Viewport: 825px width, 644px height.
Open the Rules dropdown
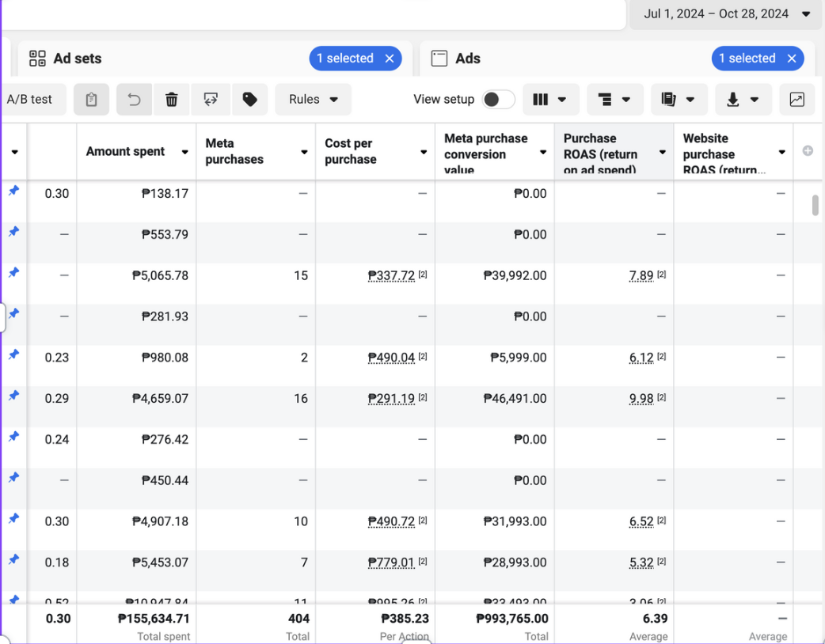(x=313, y=100)
